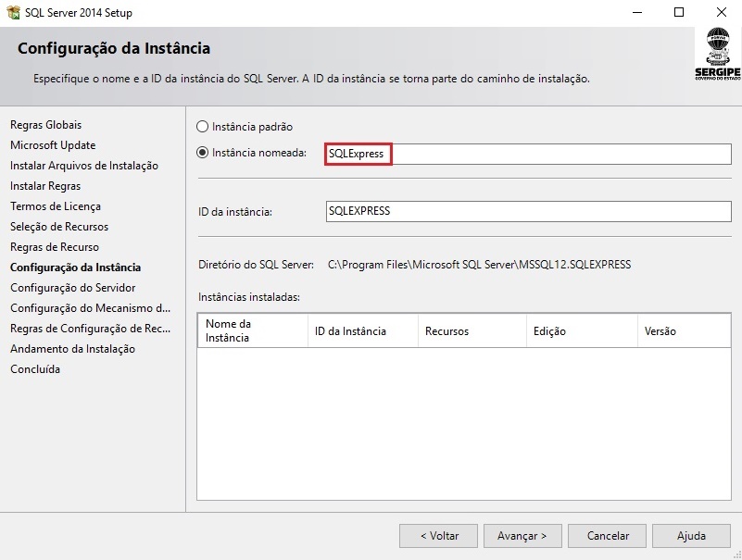Open help with the Ajuda button
This screenshot has width=742, height=560.
(690, 536)
